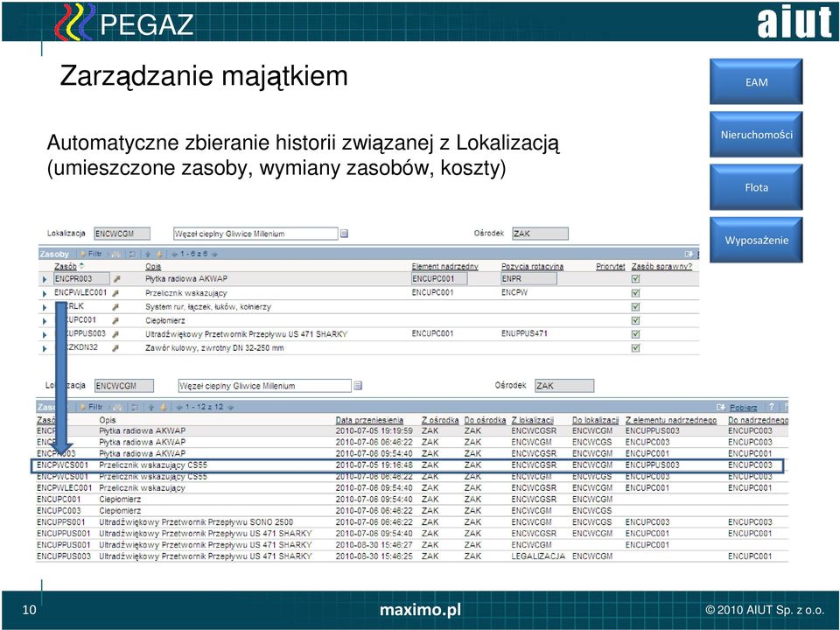Toggle Zasób sprawny checkbox in Zawór kulowy row

pos(635,348)
